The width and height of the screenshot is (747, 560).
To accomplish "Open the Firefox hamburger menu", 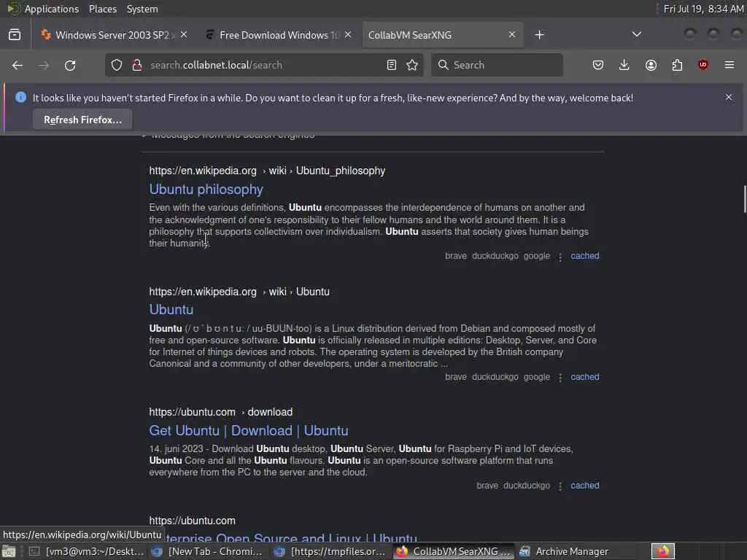I will [729, 65].
